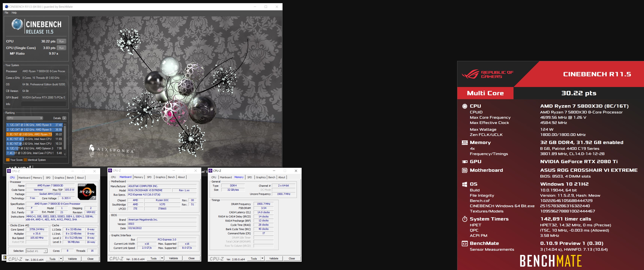Click the System Timers stopwatch icon

click(465, 219)
